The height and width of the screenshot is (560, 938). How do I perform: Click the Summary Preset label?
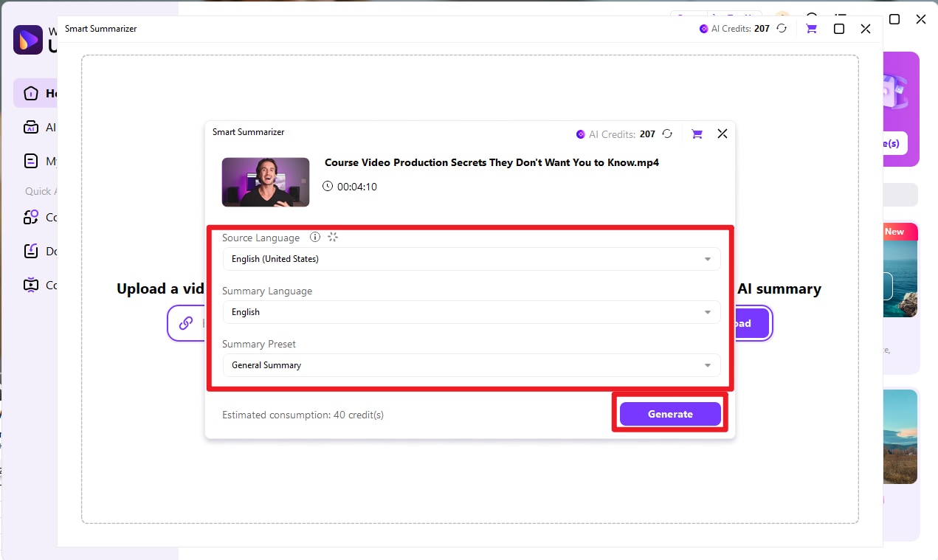(259, 344)
